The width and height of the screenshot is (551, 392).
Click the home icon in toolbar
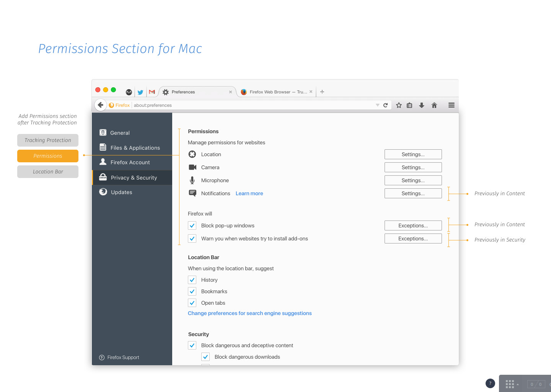(x=434, y=105)
